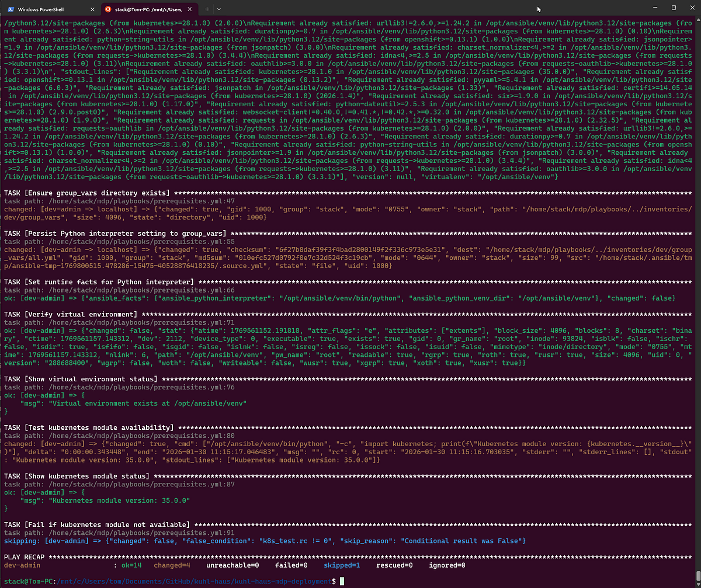Viewport: 701px width, 588px height.
Task: Click the Ubuntu icon on active tab
Action: point(107,9)
